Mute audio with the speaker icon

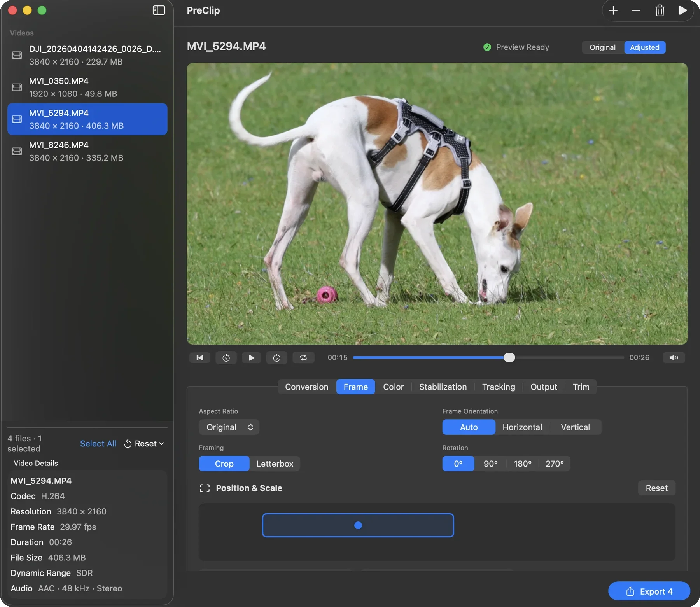click(674, 357)
